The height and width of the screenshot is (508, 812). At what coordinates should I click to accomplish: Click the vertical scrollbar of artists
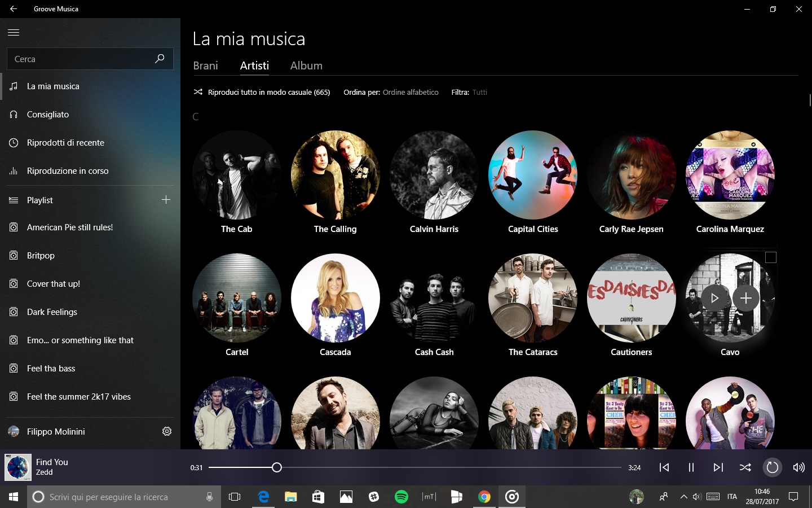coord(810,100)
